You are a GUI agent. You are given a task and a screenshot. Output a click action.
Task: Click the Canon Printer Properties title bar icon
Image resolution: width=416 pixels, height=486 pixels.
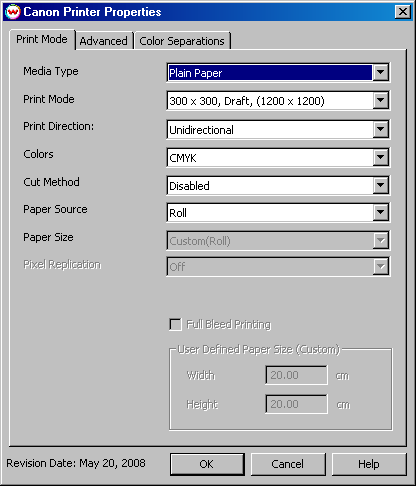pos(13,12)
